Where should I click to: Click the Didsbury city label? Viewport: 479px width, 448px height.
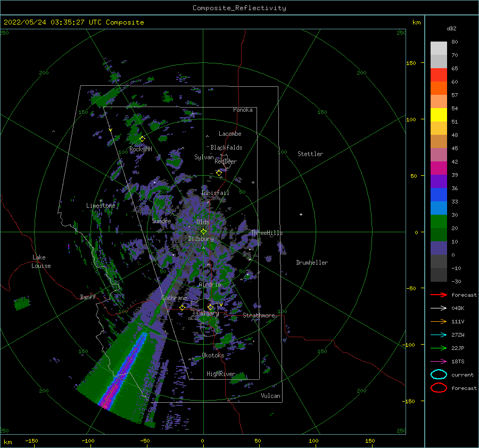point(201,239)
